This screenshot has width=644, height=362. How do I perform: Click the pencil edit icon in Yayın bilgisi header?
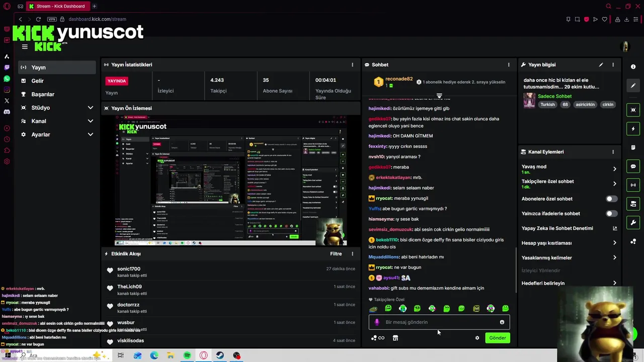[601, 65]
